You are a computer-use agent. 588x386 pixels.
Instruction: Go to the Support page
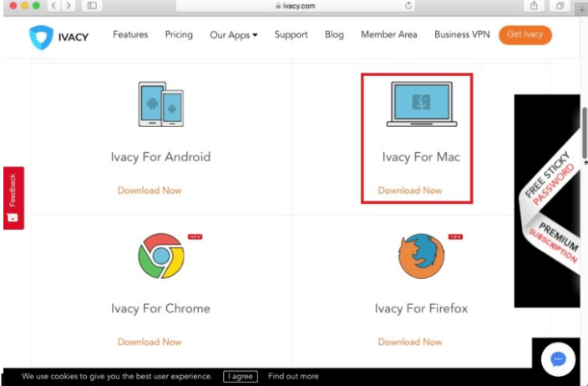(x=291, y=34)
